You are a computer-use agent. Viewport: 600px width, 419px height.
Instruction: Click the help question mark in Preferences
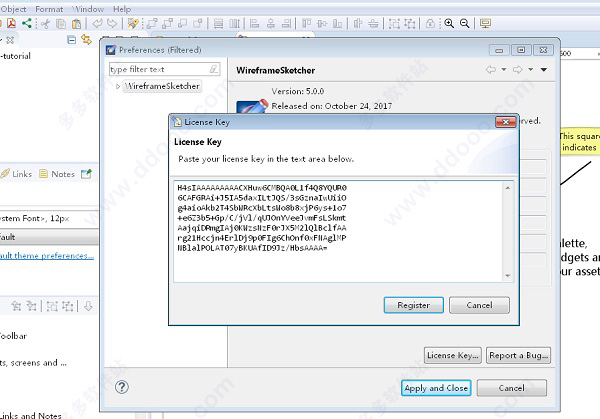pyautogui.click(x=122, y=387)
